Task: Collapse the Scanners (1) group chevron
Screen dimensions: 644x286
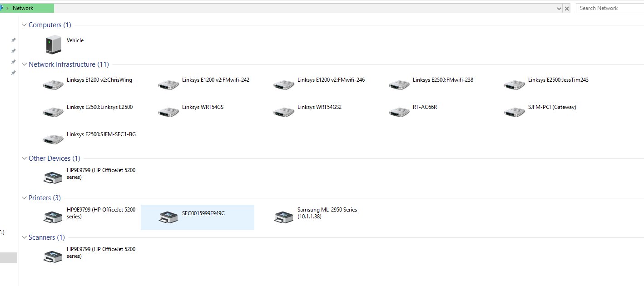Action: tap(24, 237)
